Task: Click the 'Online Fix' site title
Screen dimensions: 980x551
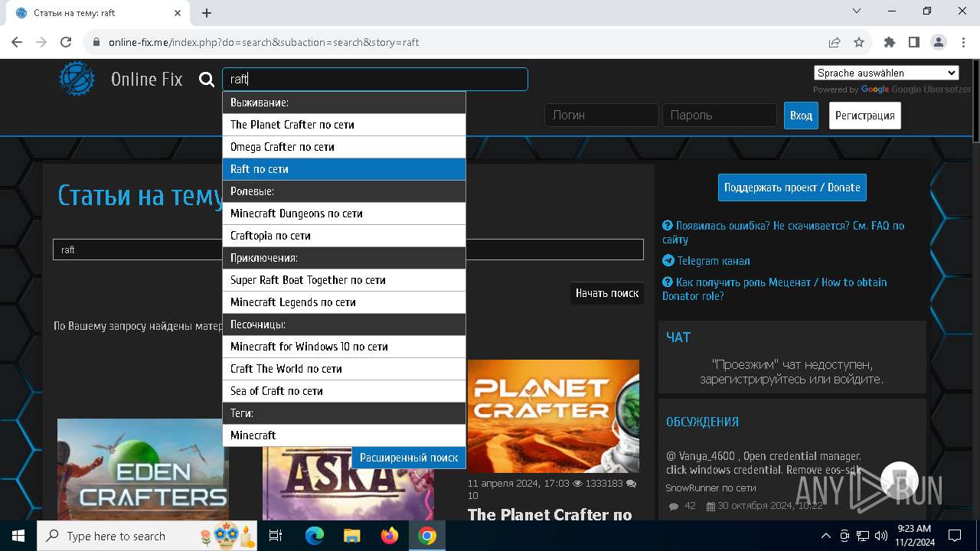Action: pos(146,79)
